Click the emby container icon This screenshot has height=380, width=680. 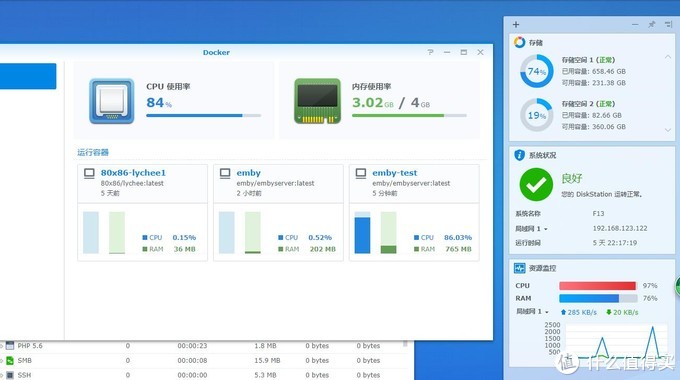pyautogui.click(x=225, y=174)
